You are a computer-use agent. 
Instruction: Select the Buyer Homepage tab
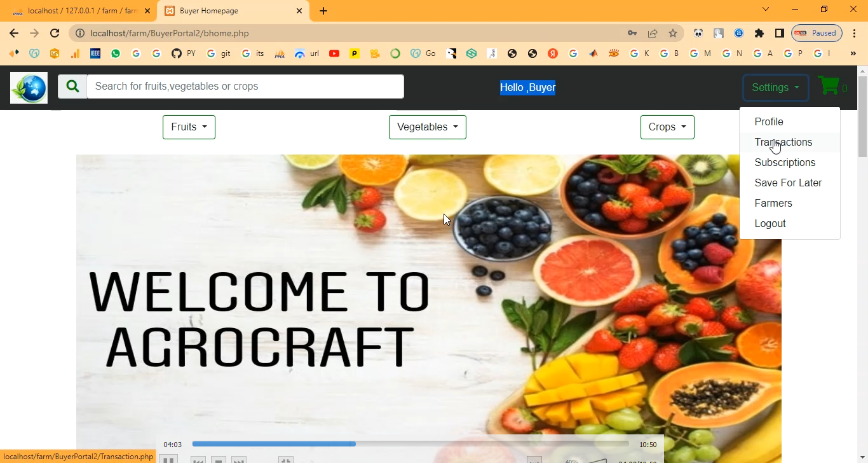pyautogui.click(x=233, y=11)
